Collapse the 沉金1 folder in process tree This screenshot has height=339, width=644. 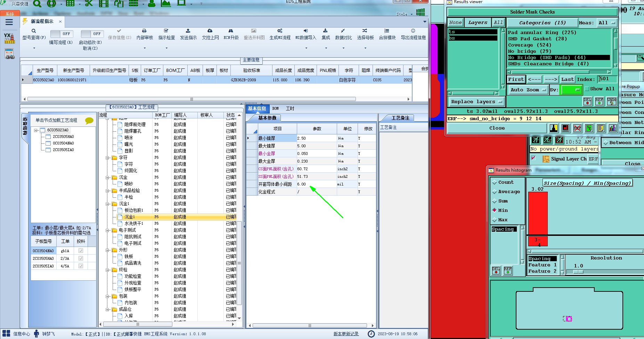tap(108, 204)
